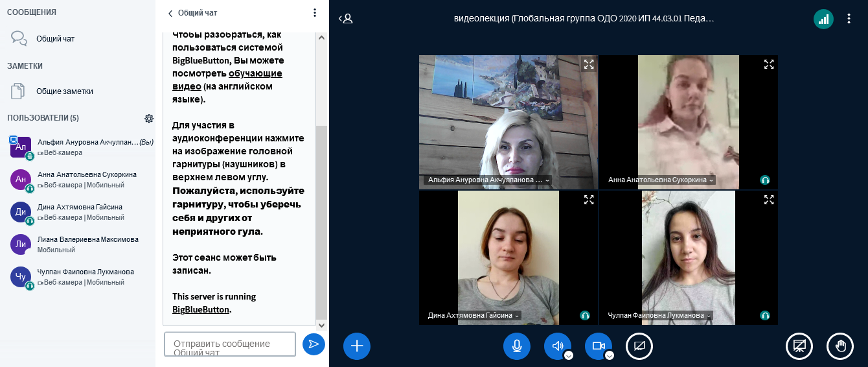Screen dimensions: 868x367
Task: Click the blue plus actions button
Action: pyautogui.click(x=356, y=346)
